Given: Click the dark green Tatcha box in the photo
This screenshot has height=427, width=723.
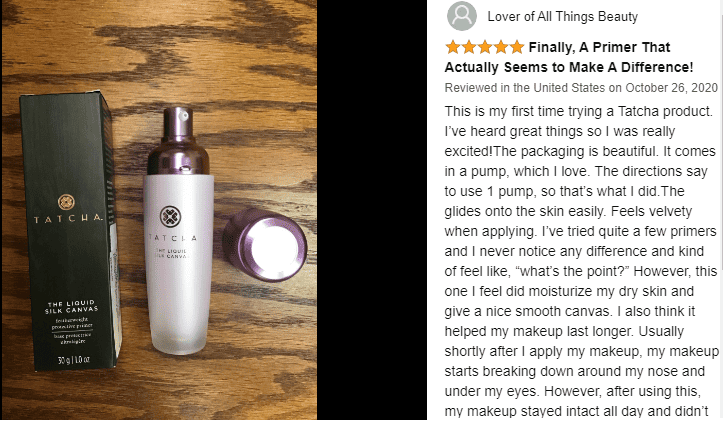Looking at the screenshot, I should coord(70,232).
